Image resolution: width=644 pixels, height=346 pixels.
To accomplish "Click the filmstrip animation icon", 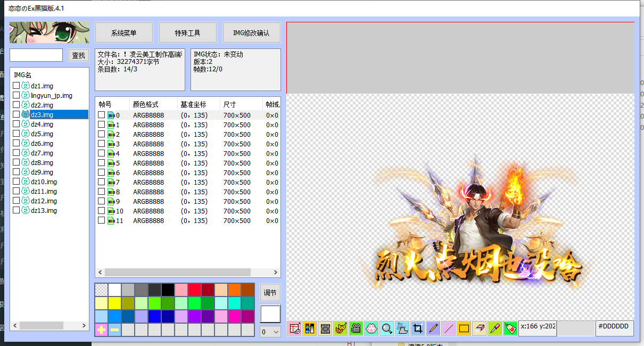I will 325,328.
